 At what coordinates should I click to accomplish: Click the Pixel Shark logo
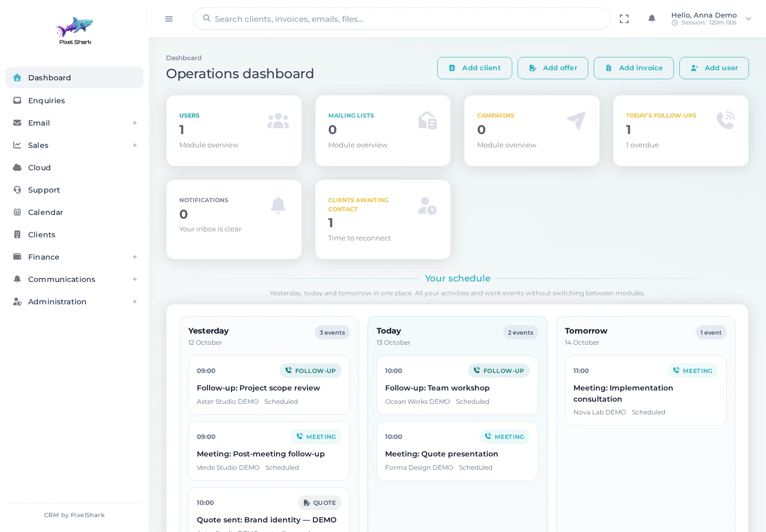(x=75, y=31)
